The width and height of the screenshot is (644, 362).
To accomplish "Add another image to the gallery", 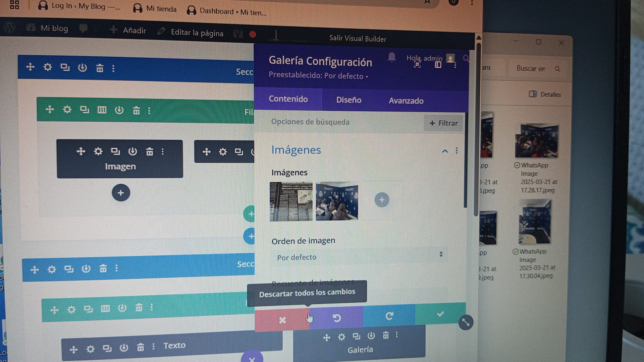I will (x=382, y=200).
